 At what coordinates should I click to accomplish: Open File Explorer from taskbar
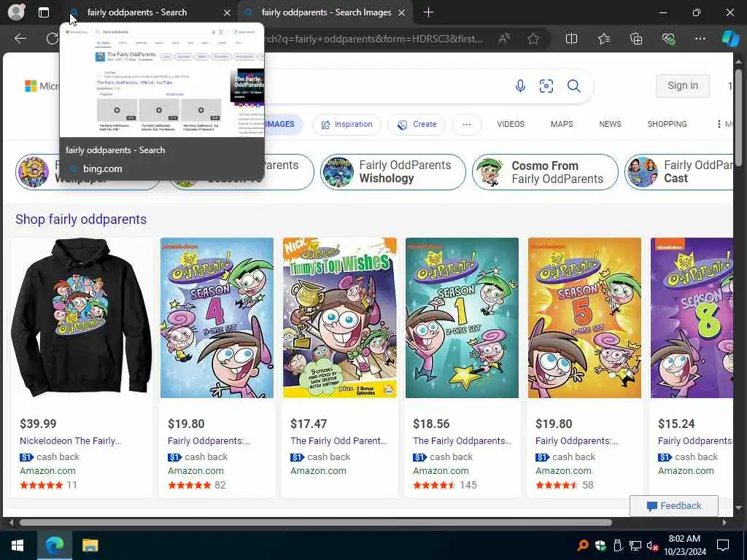(90, 545)
